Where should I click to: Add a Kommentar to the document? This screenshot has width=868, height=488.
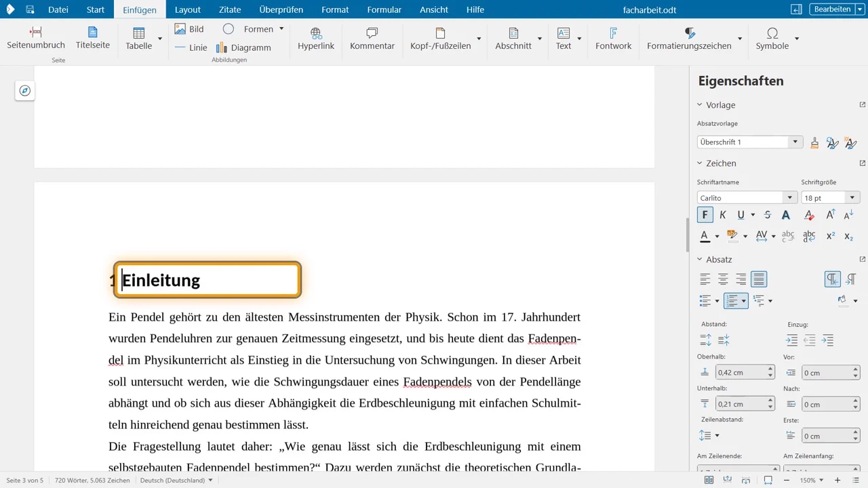[372, 39]
